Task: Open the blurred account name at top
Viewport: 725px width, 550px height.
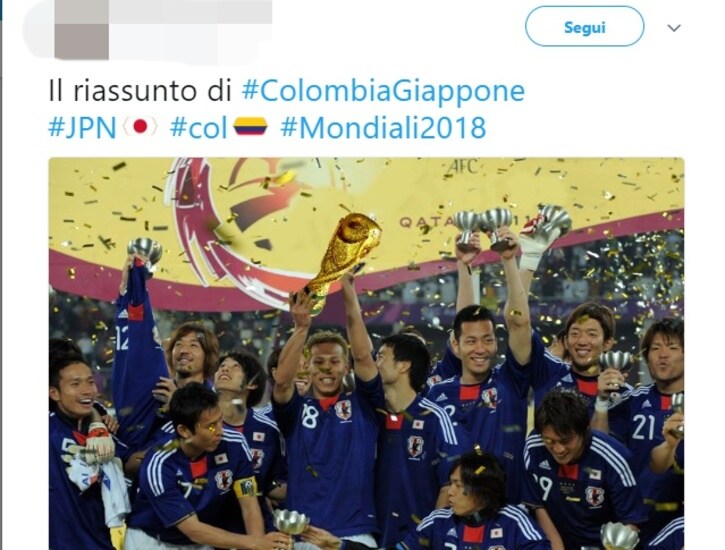Action: coord(190,11)
